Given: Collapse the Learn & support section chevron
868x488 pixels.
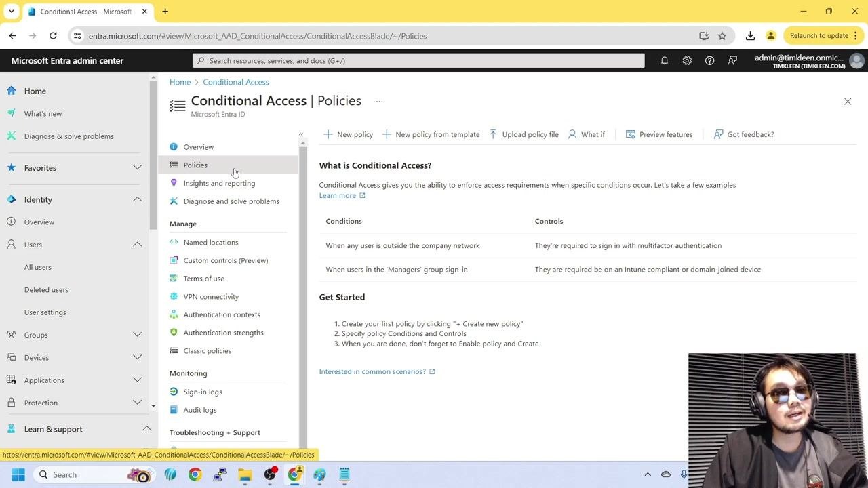Looking at the screenshot, I should 146,429.
